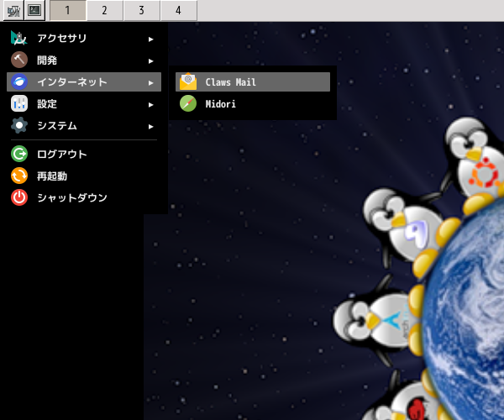Click the Midori compass icon

188,103
